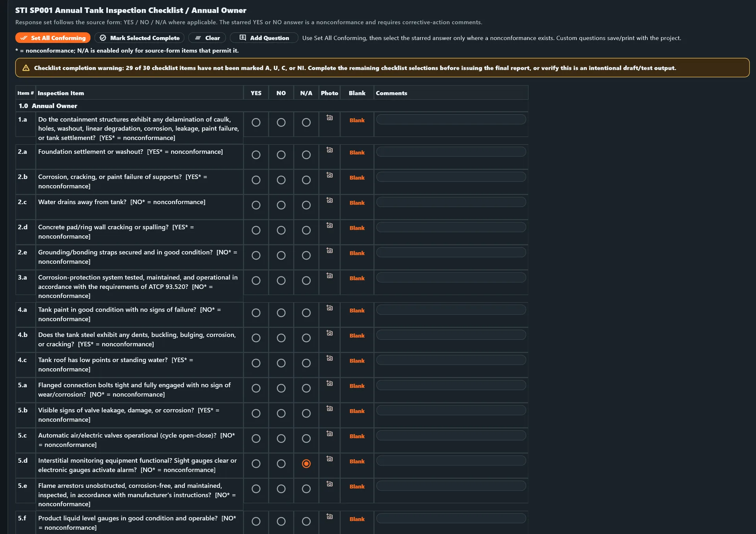The width and height of the screenshot is (756, 534).
Task: Mark NO for item 2.d concrete pad cracking
Action: point(281,230)
